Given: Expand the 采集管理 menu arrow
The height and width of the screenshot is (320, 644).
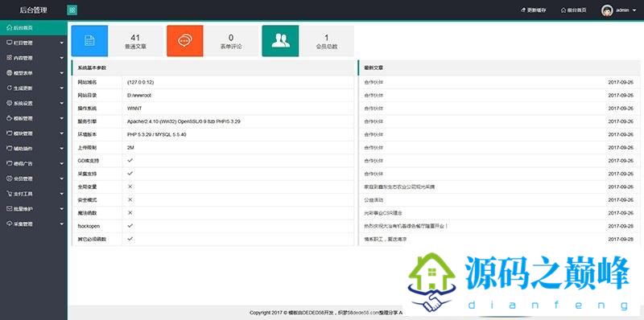Looking at the screenshot, I should 62,224.
